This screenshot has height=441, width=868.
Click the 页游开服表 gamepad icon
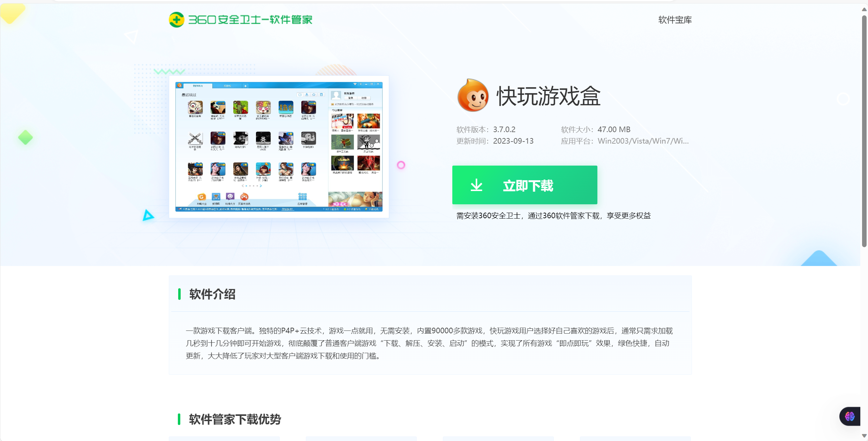(244, 196)
